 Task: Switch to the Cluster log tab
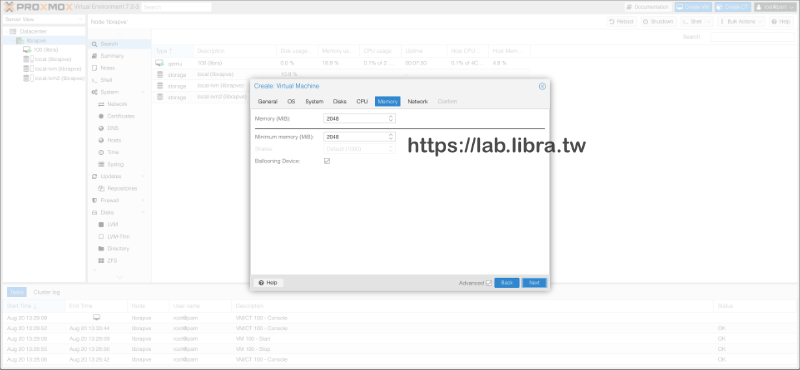coord(46,292)
